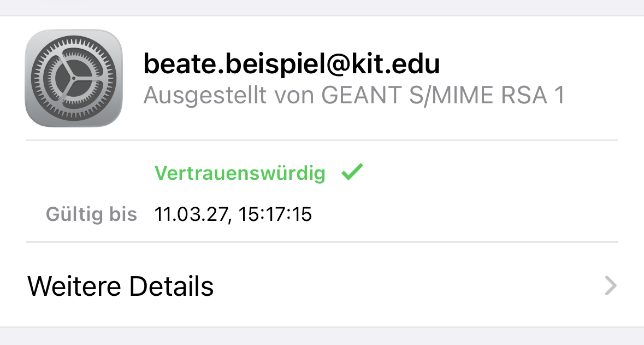Click the green trust checkmark

(352, 173)
